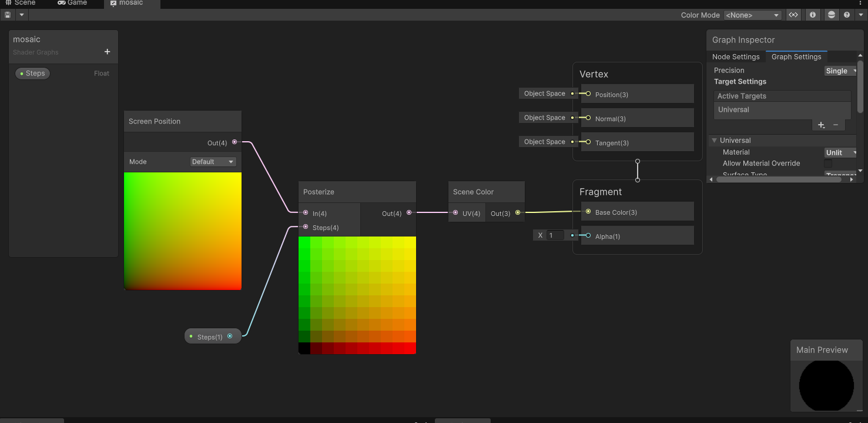Open the generated shader code view icon

coord(793,15)
